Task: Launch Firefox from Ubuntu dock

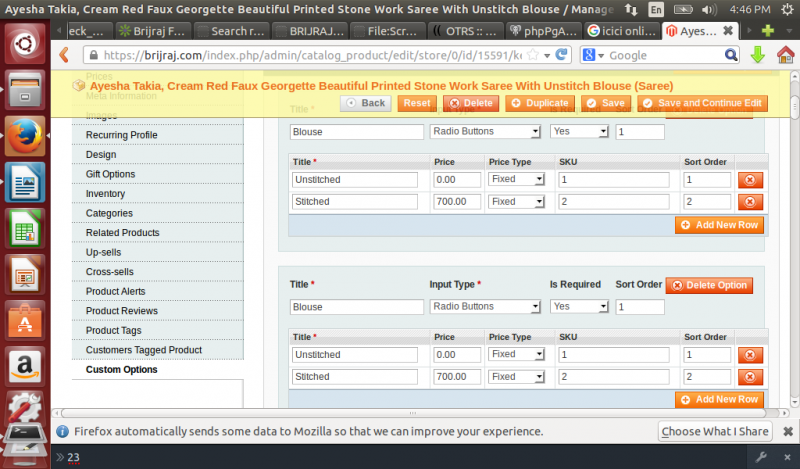Action: tap(24, 137)
